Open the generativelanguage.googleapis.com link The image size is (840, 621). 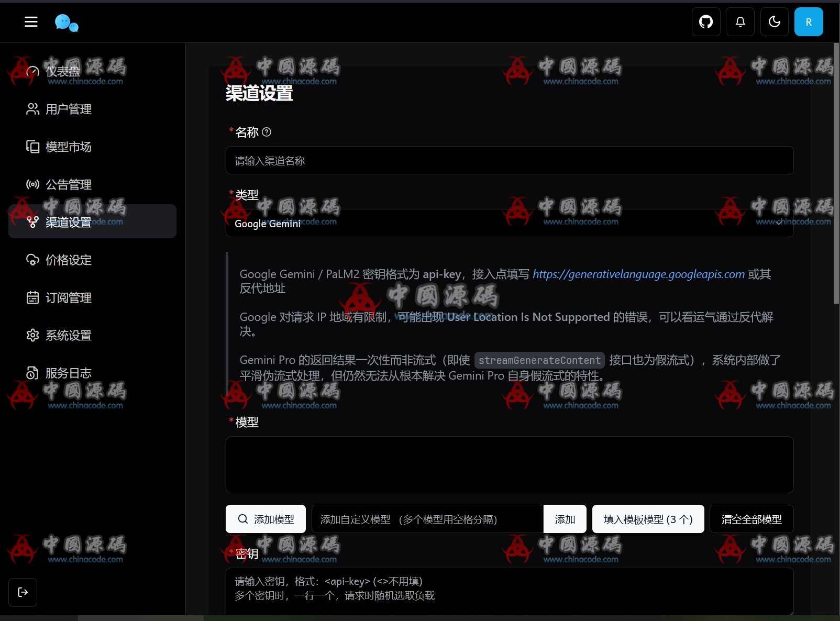pos(638,274)
